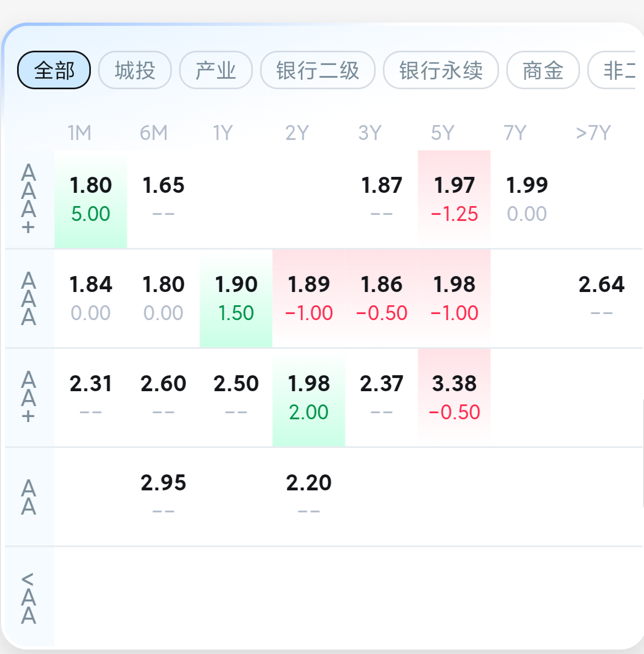Select the AA 2Y cell showing 2.20
Image resolution: width=644 pixels, height=654 pixels.
pos(309,496)
